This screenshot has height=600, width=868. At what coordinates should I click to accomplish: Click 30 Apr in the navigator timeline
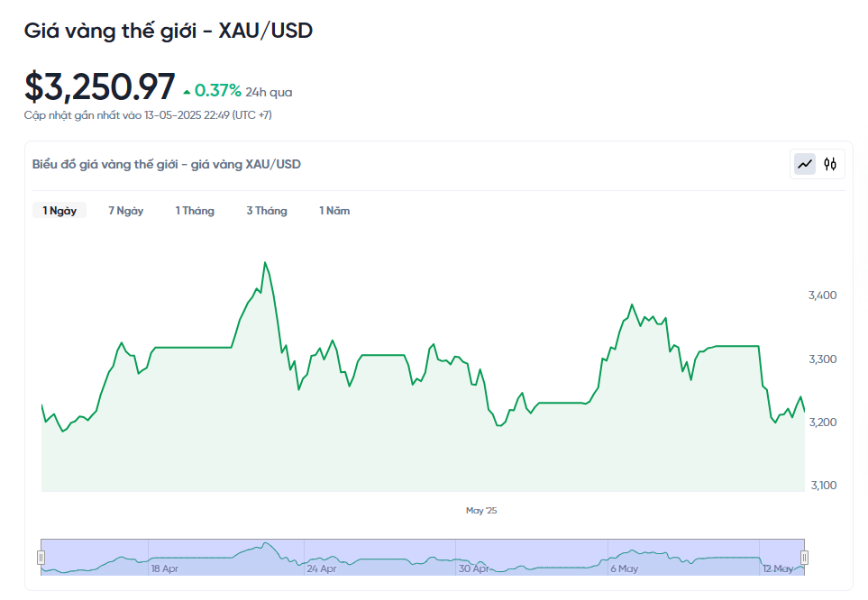tap(473, 568)
